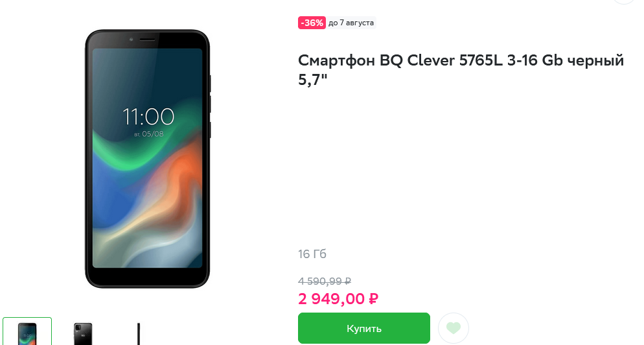Show the back-view phone thumbnail image
This screenshot has width=644, height=345.
[x=83, y=333]
